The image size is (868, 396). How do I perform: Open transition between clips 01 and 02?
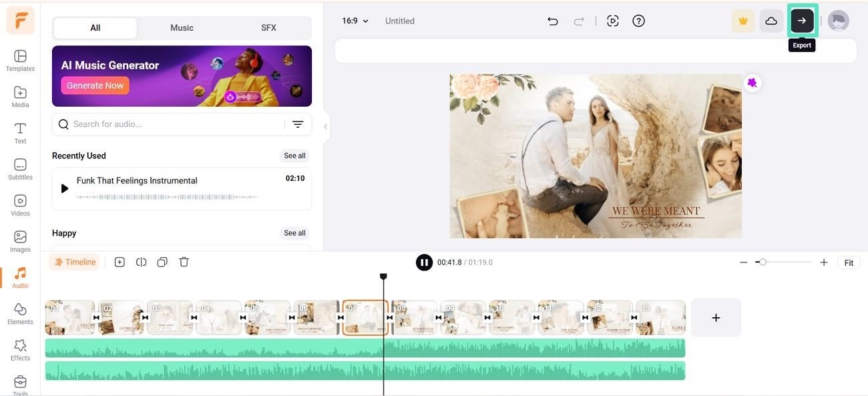(x=96, y=318)
